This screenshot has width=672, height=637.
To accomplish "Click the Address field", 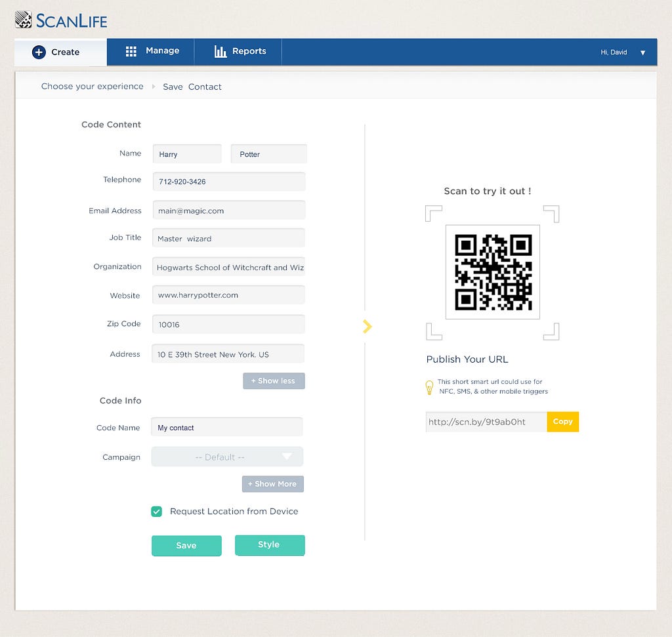I will (228, 354).
